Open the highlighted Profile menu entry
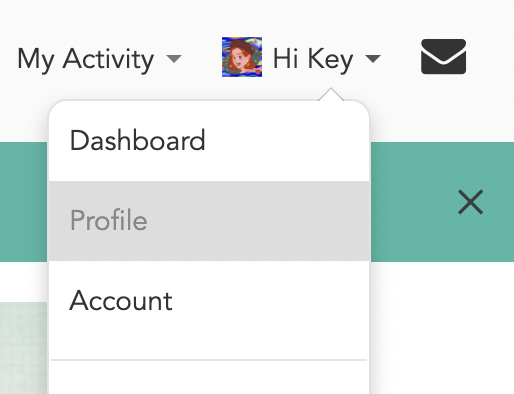 pos(209,221)
